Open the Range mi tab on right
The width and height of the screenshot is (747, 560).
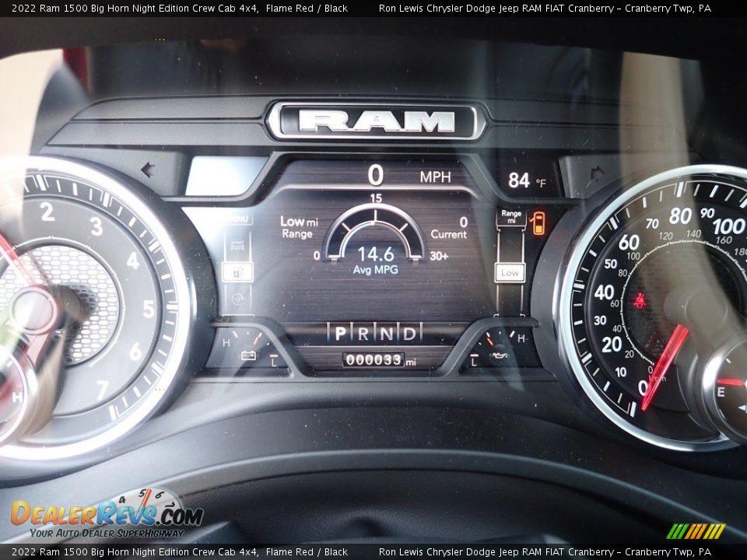tap(511, 217)
